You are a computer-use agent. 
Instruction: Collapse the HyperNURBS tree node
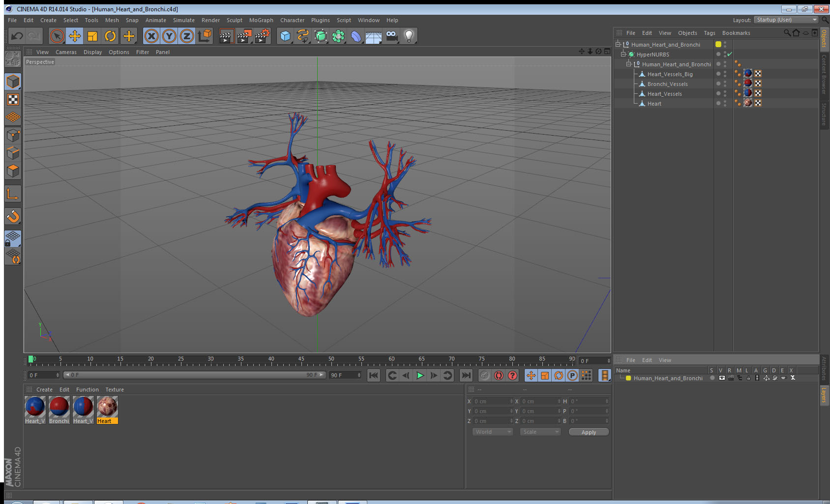tap(623, 54)
